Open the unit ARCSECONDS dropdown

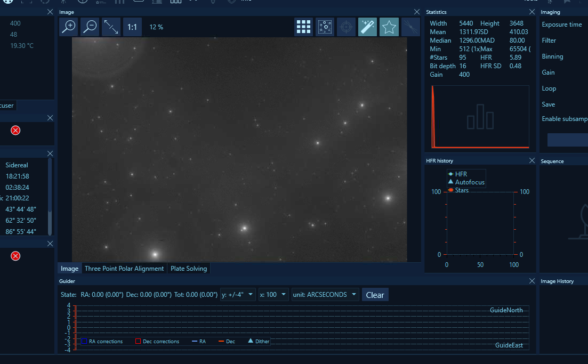[325, 295]
